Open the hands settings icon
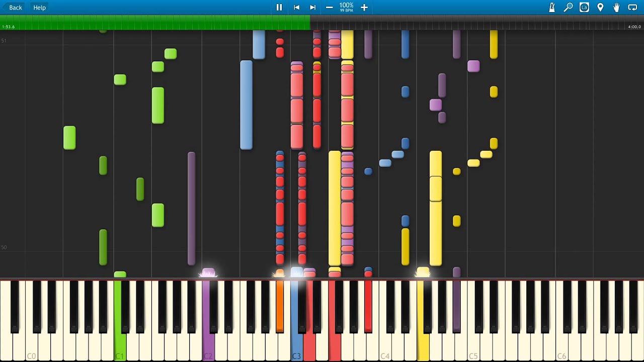Viewport: 644px width, 362px height. 616,8
